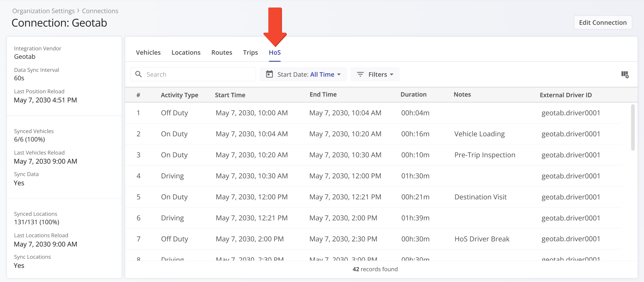This screenshot has height=282, width=644.
Task: Click row 7 Off Duty activity
Action: [x=174, y=239]
